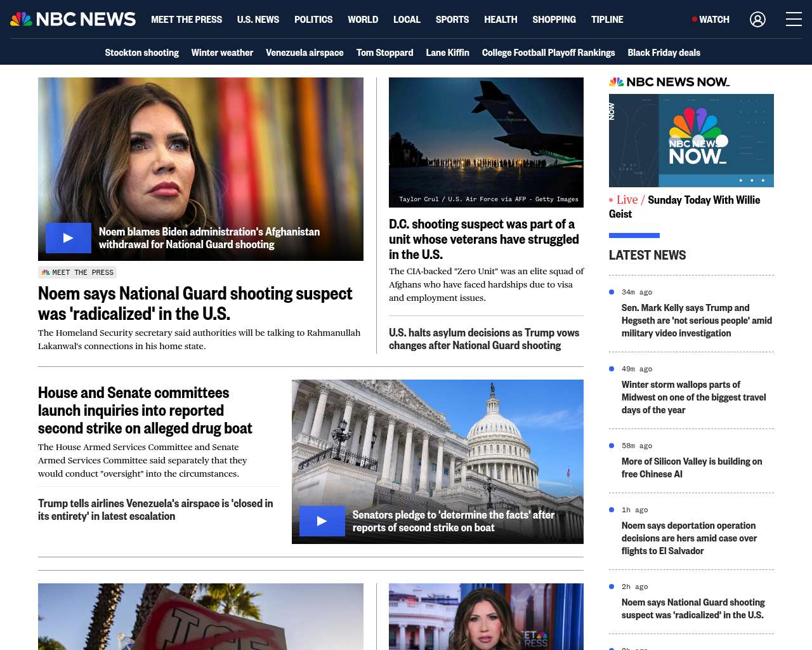
Task: Go to the Politics section
Action: [x=313, y=20]
